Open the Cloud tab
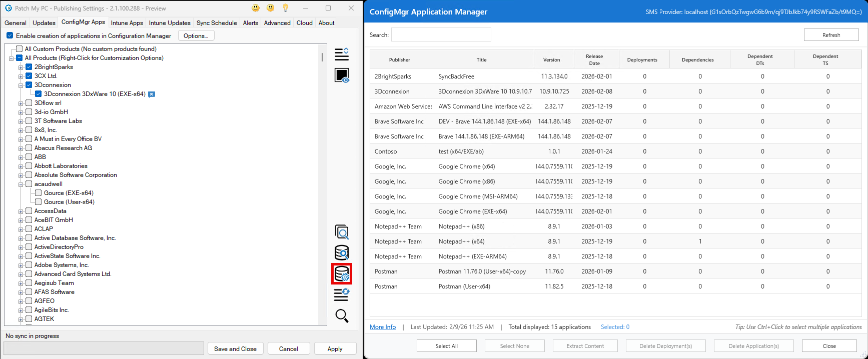 pyautogui.click(x=305, y=22)
